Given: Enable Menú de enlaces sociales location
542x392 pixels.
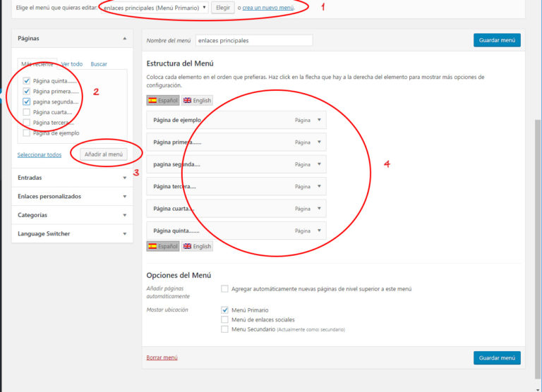Looking at the screenshot, I should point(224,319).
